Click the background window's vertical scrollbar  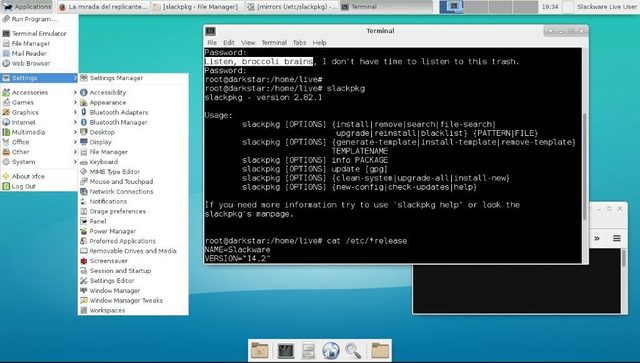coord(623,281)
